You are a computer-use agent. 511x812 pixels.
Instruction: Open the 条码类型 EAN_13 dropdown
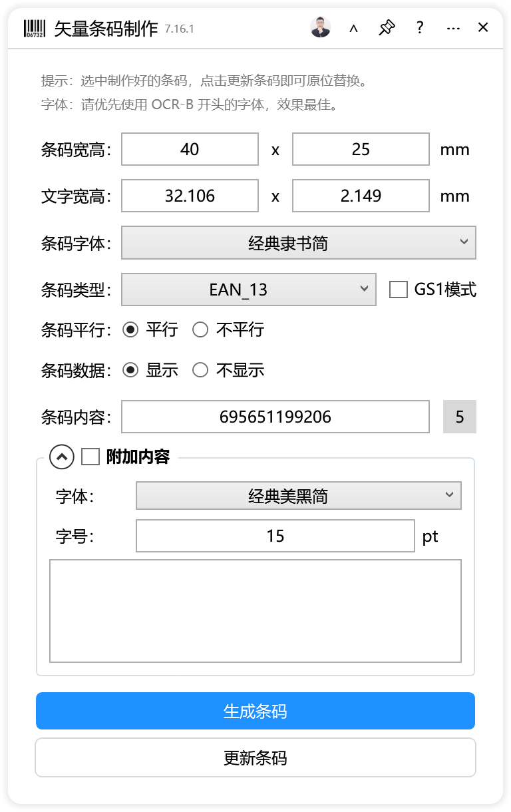tap(249, 290)
